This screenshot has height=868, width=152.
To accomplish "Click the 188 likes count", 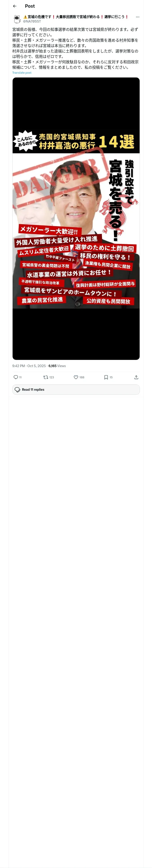I will [x=82, y=377].
